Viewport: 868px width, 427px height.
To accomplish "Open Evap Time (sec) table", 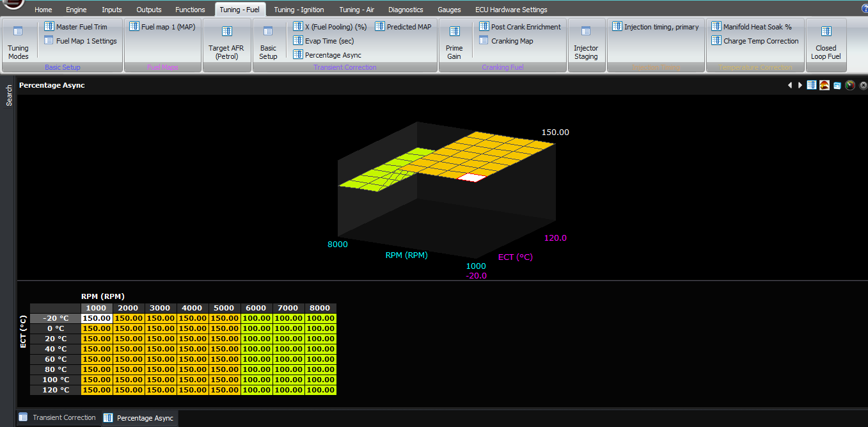I will point(323,41).
